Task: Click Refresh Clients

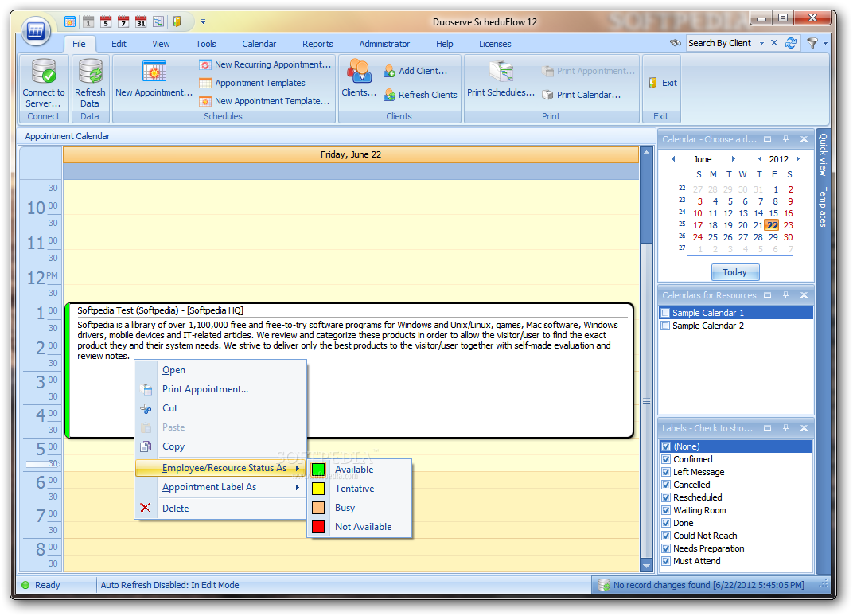Action: tap(420, 95)
